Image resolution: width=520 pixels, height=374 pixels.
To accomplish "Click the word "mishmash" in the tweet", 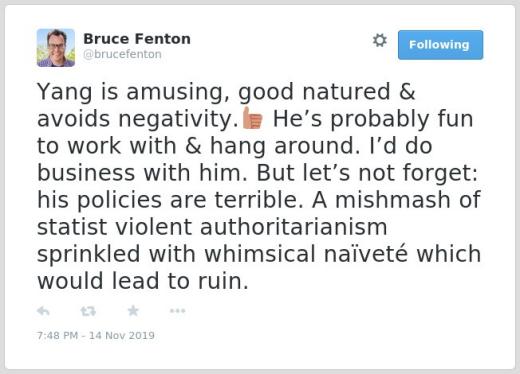I will coord(393,200).
